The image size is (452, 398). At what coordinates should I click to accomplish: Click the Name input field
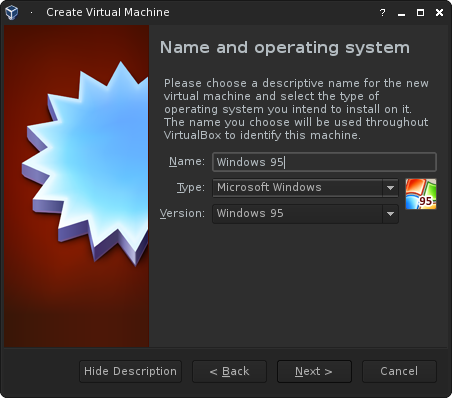tap(324, 162)
